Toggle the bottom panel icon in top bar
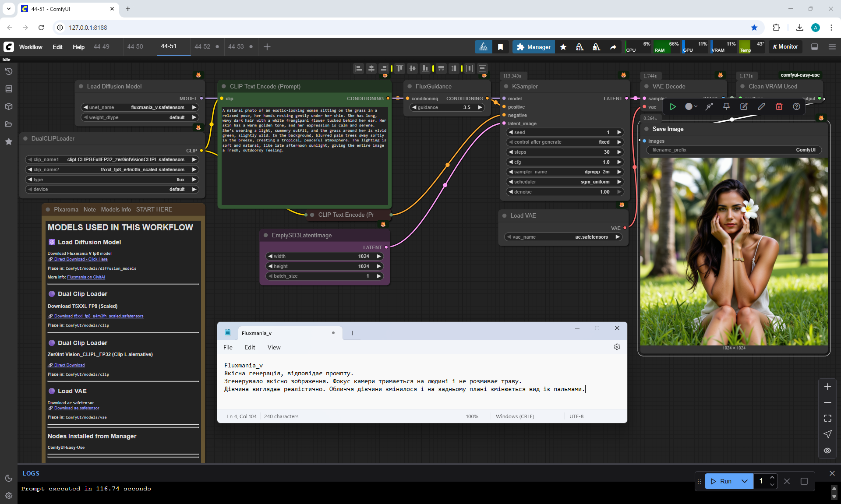Screen dimensions: 841x504 click(x=814, y=47)
